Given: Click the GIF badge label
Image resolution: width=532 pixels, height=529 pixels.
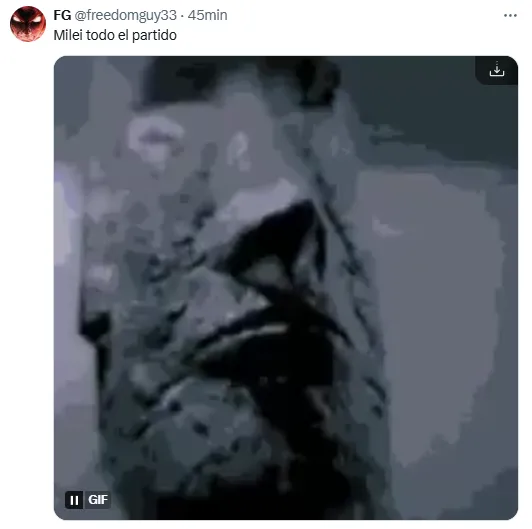Looking at the screenshot, I should coord(98,500).
